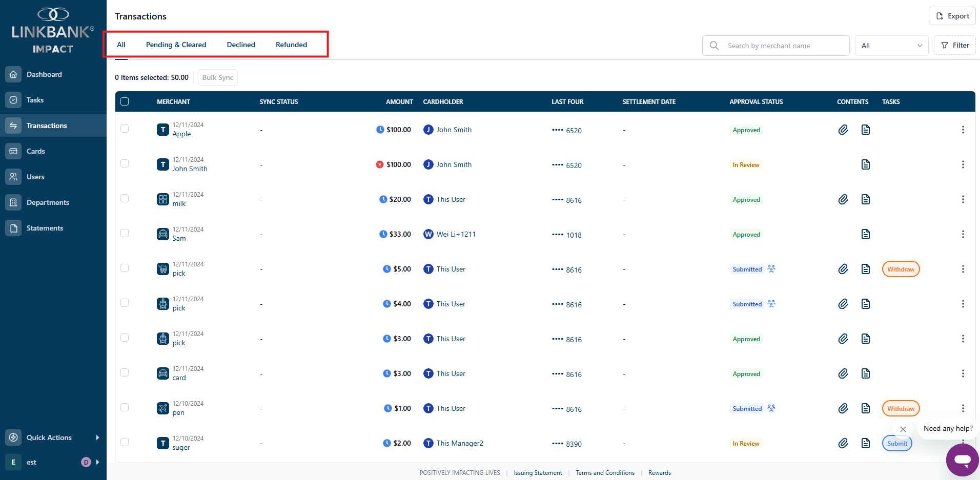Open the receipt document icon for Sam transaction
Screen dimensions: 980x480
click(x=865, y=235)
